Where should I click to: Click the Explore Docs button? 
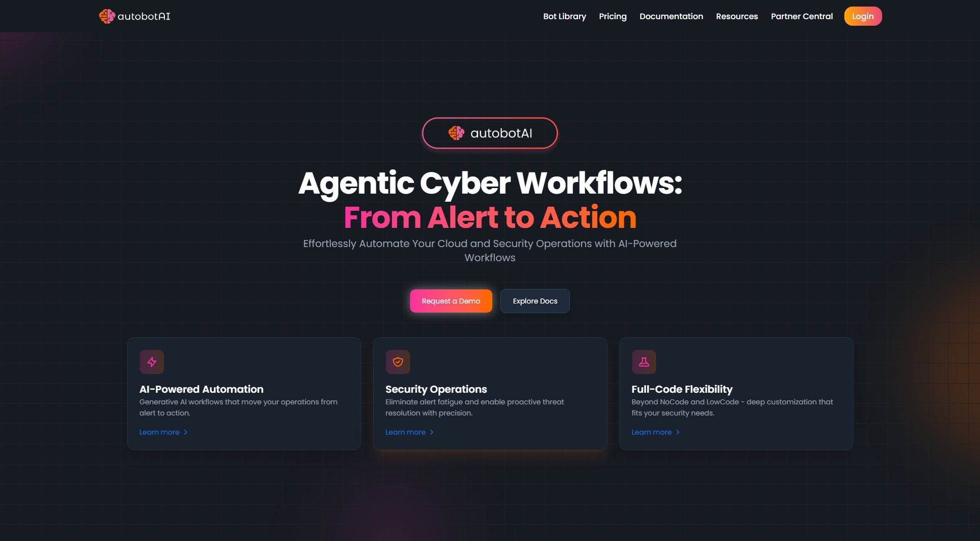535,301
